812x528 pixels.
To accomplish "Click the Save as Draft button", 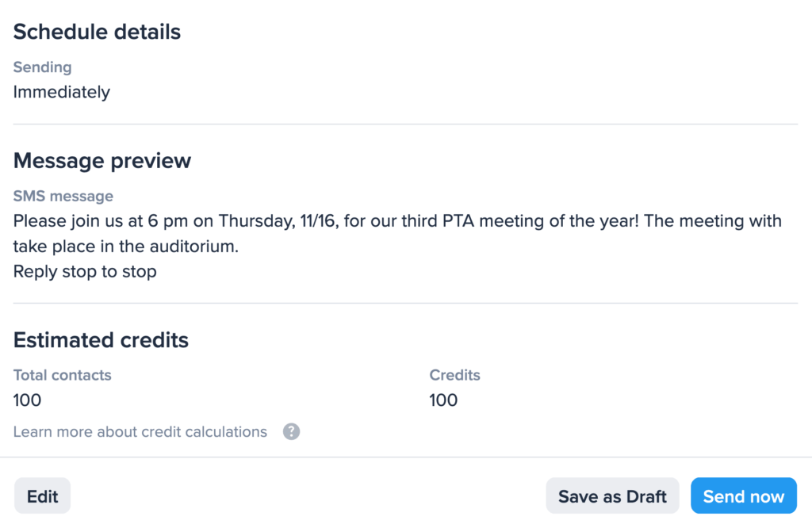I will 612,496.
